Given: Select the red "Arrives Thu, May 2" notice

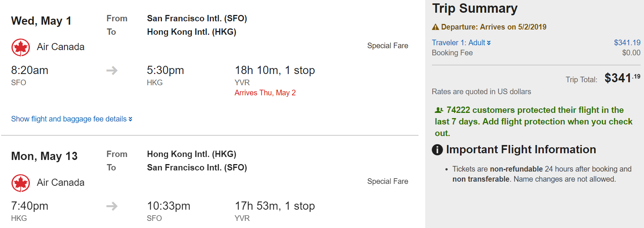Looking at the screenshot, I should (265, 93).
